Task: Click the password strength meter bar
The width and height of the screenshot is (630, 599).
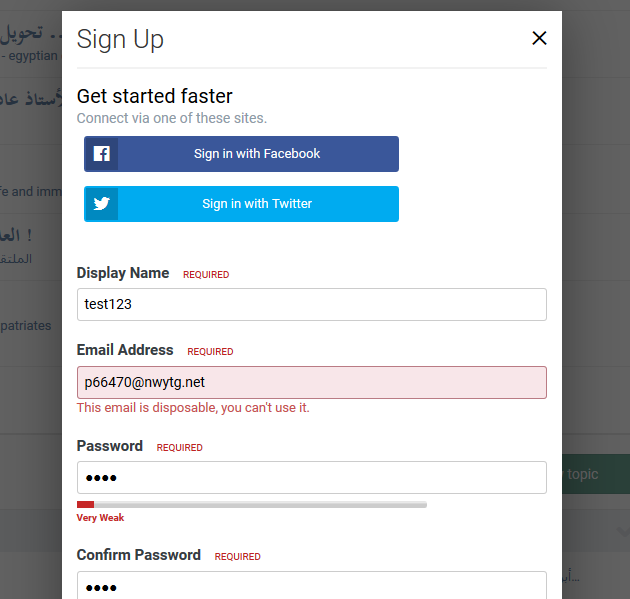Action: click(x=252, y=505)
